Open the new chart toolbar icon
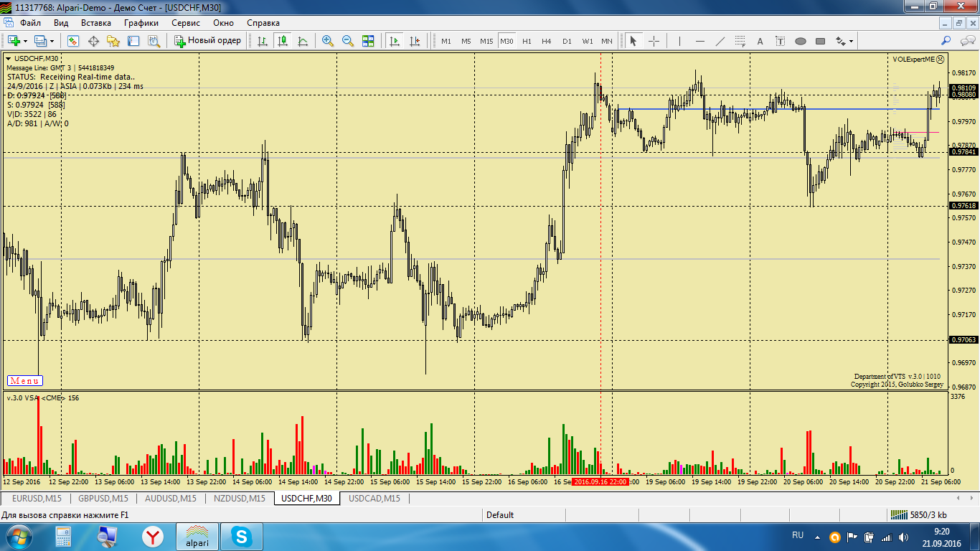 pyautogui.click(x=14, y=41)
